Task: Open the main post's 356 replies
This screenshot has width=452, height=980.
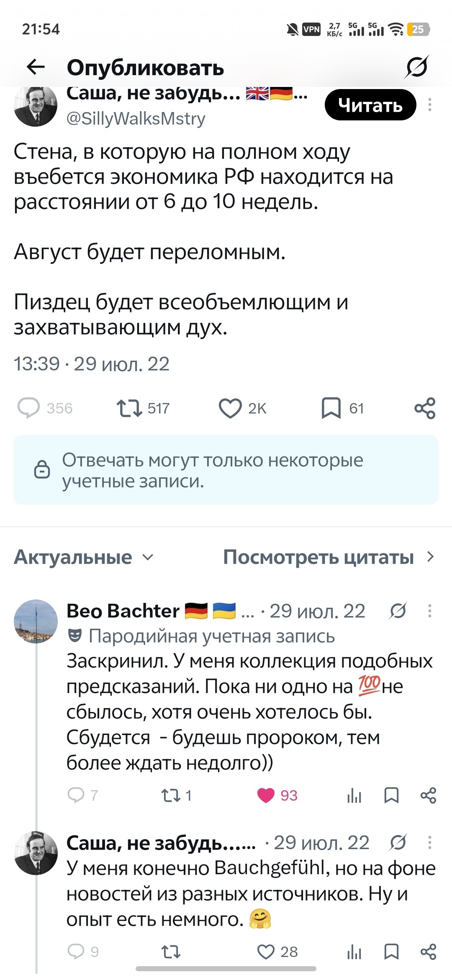Action: coord(28,408)
